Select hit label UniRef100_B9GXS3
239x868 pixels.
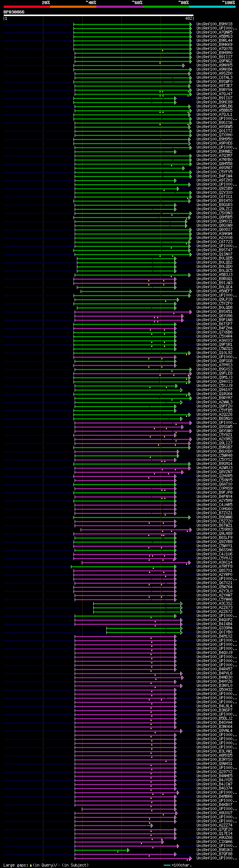point(215,369)
